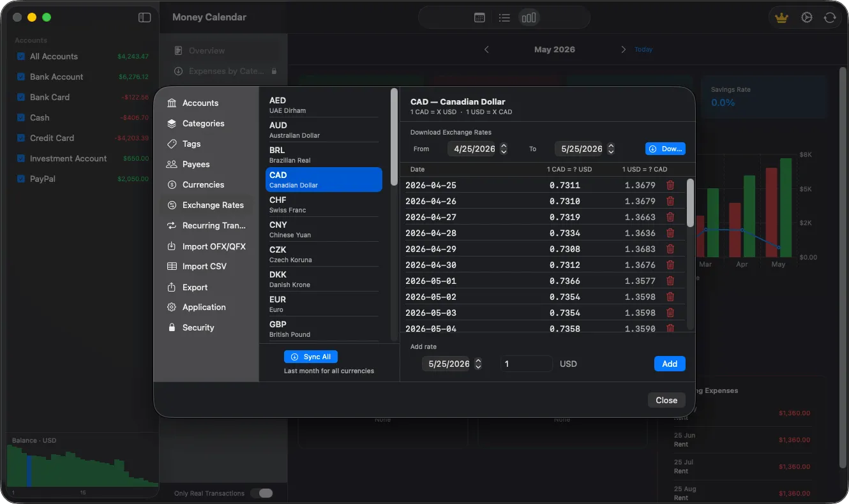Image resolution: width=849 pixels, height=504 pixels.
Task: Click the Add rate button
Action: point(670,364)
